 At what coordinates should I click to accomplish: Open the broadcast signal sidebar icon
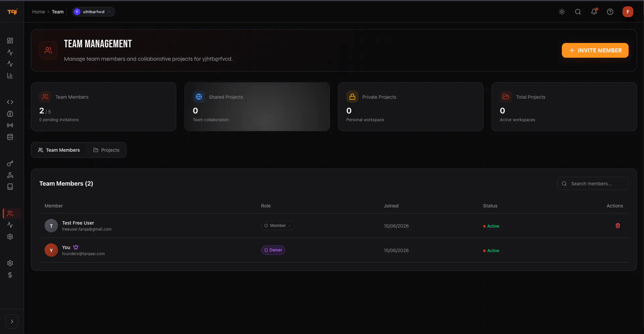click(x=10, y=125)
